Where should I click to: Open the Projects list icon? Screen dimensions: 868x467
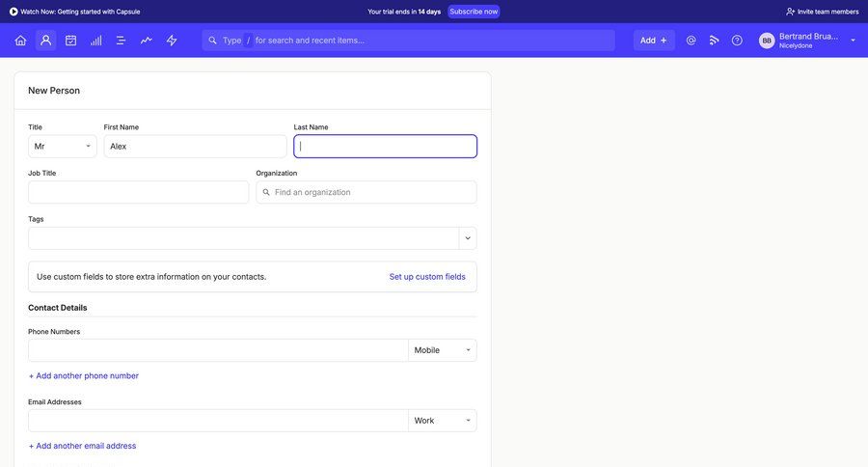point(122,41)
